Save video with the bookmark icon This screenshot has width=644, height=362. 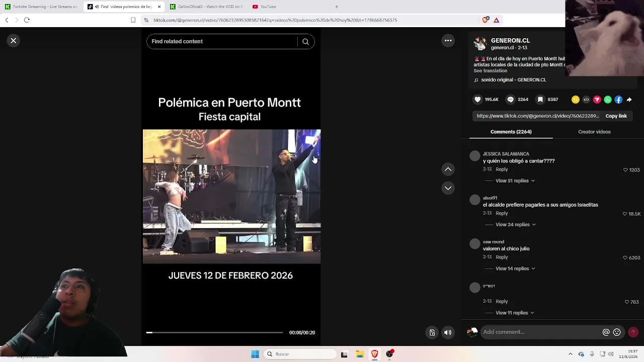tap(540, 100)
